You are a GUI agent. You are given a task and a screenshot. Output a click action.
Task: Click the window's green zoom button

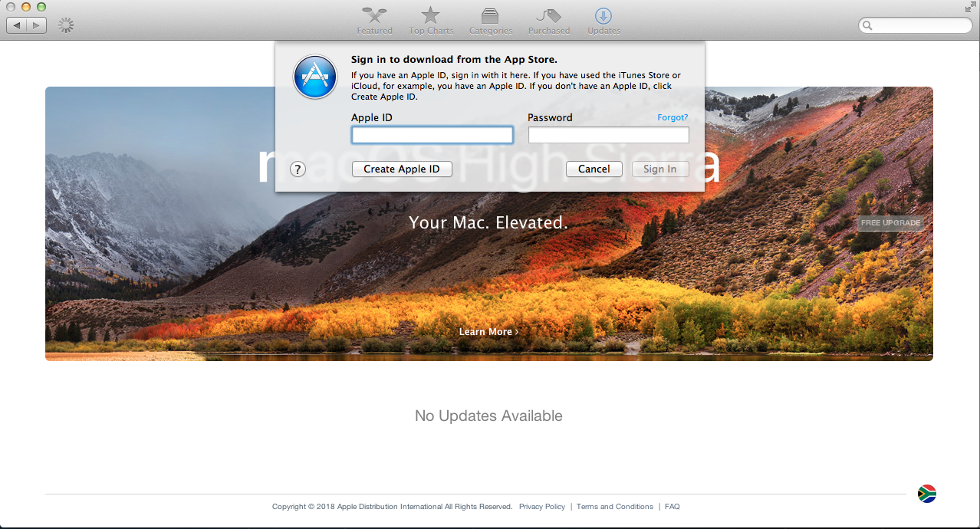[41, 6]
